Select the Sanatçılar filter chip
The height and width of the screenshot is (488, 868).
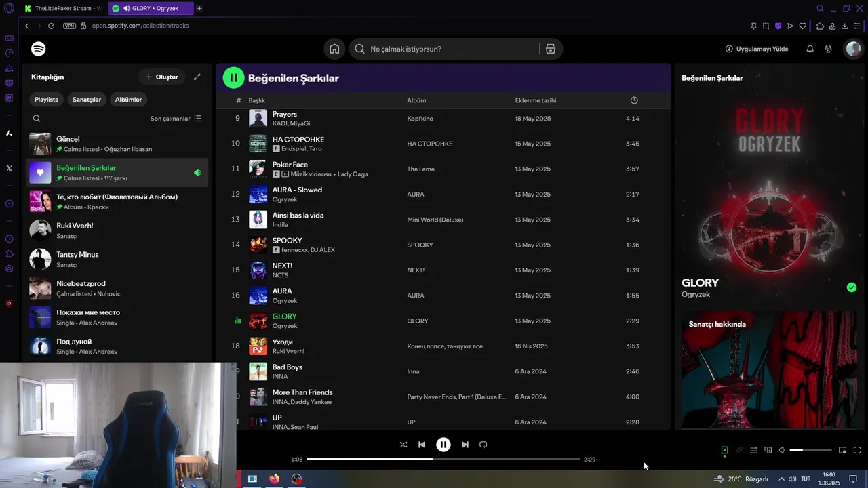(87, 100)
